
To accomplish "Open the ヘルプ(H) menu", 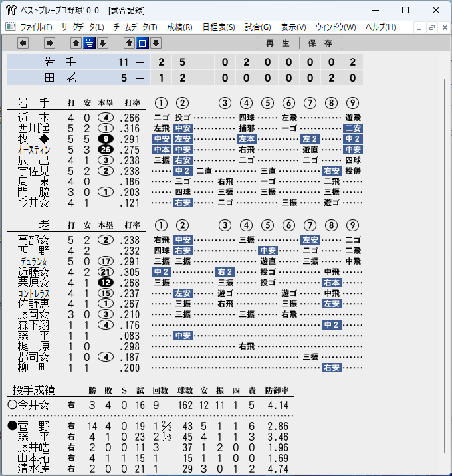I will click(381, 27).
